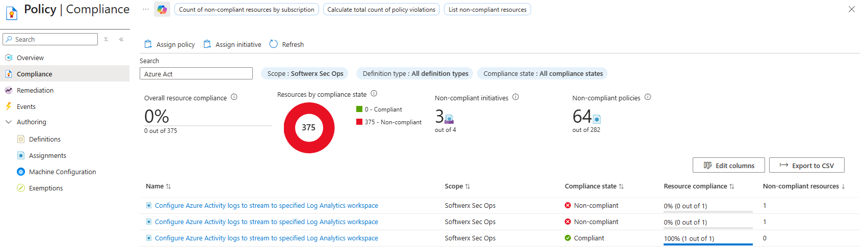Open Exemptions in the sidebar
Screen dimensions: 868x247
[46, 188]
